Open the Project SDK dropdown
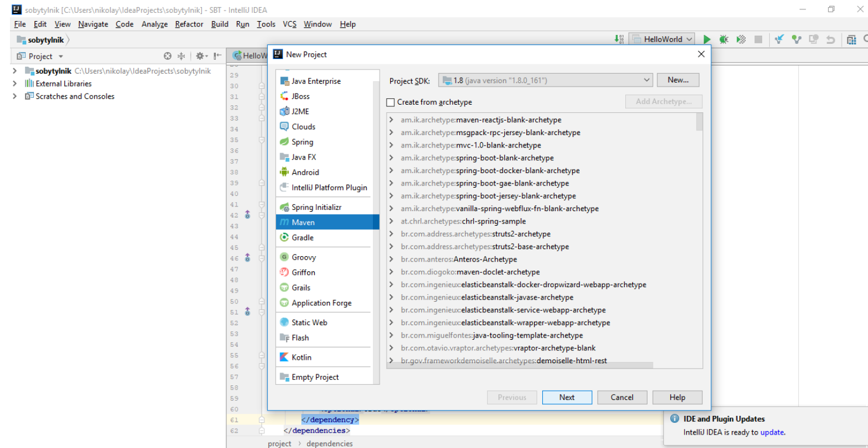The height and width of the screenshot is (448, 868). [x=545, y=80]
